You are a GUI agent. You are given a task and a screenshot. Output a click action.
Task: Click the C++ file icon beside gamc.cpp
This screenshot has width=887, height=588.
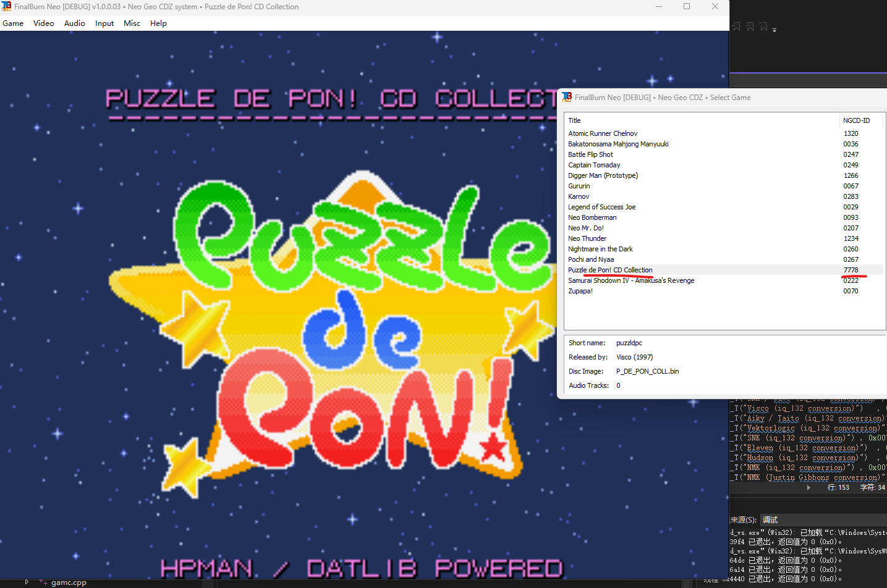click(x=43, y=582)
